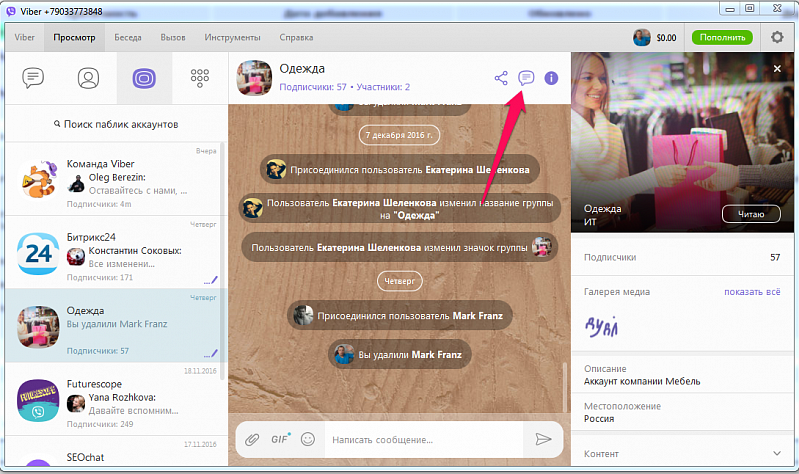
Task: Click Подписчики row in info panel
Action: 682,257
